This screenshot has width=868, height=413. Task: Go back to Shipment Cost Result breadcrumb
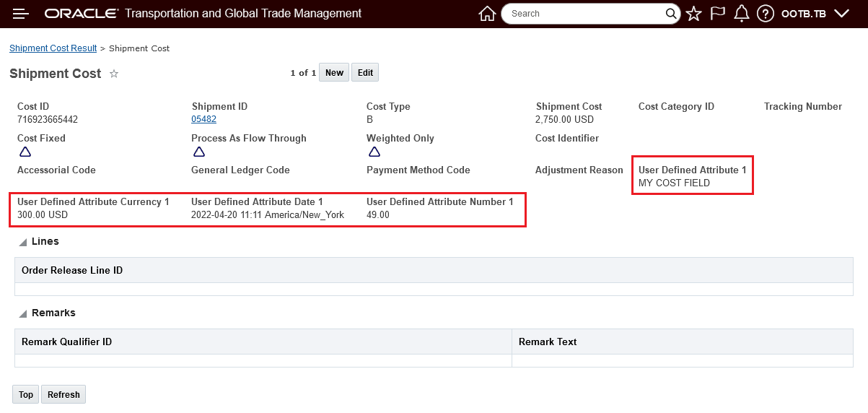[x=53, y=48]
